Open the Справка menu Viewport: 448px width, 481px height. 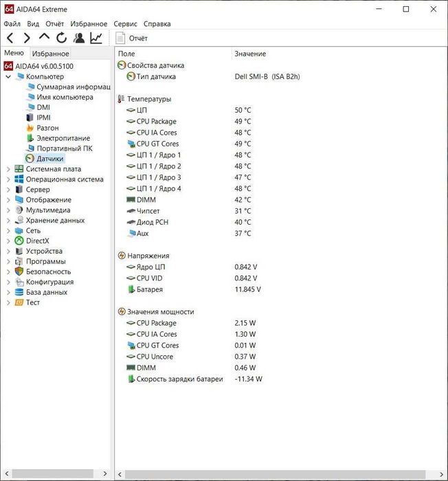click(157, 24)
